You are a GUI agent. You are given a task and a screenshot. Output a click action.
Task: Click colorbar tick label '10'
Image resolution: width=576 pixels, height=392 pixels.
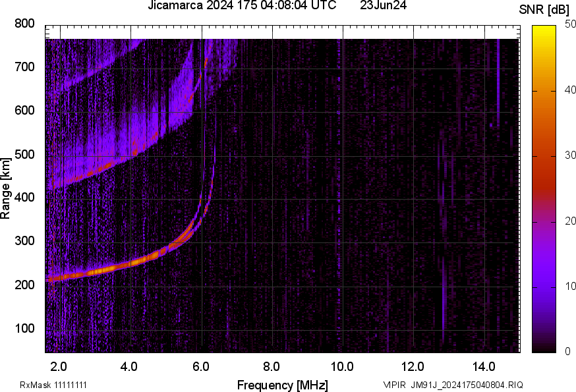[x=570, y=286]
